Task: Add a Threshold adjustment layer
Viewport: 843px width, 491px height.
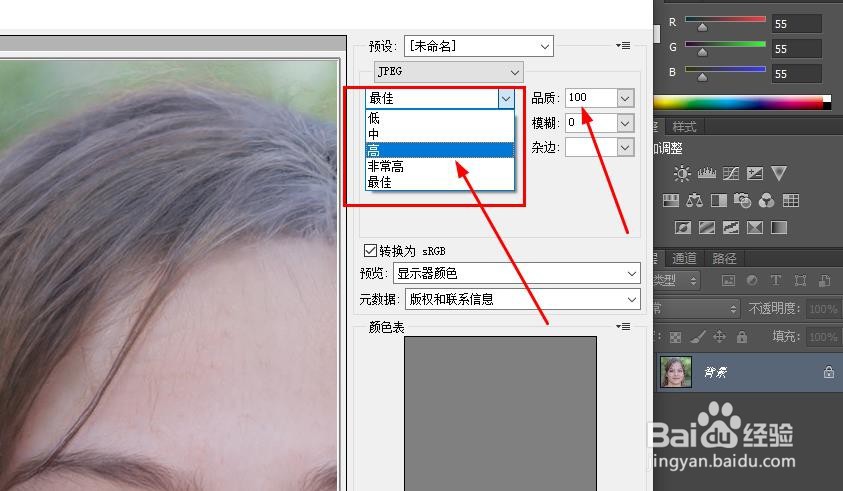Action: pyautogui.click(x=731, y=227)
